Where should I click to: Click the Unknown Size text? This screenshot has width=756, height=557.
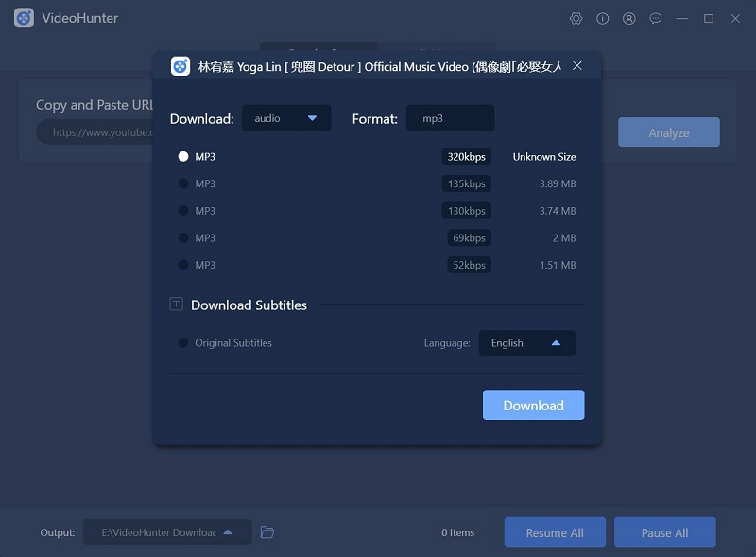click(544, 156)
